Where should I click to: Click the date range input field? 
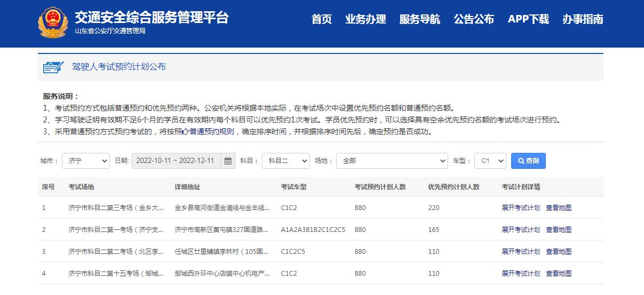(x=176, y=161)
